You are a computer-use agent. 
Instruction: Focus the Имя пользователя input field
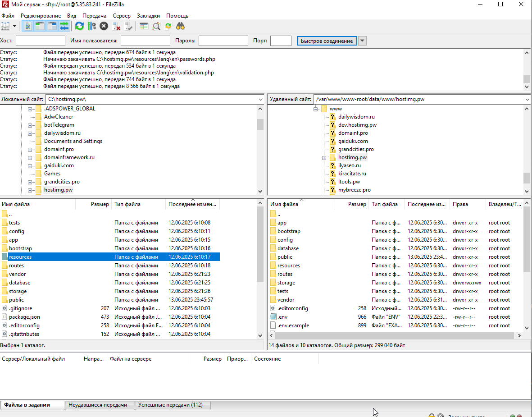click(145, 41)
